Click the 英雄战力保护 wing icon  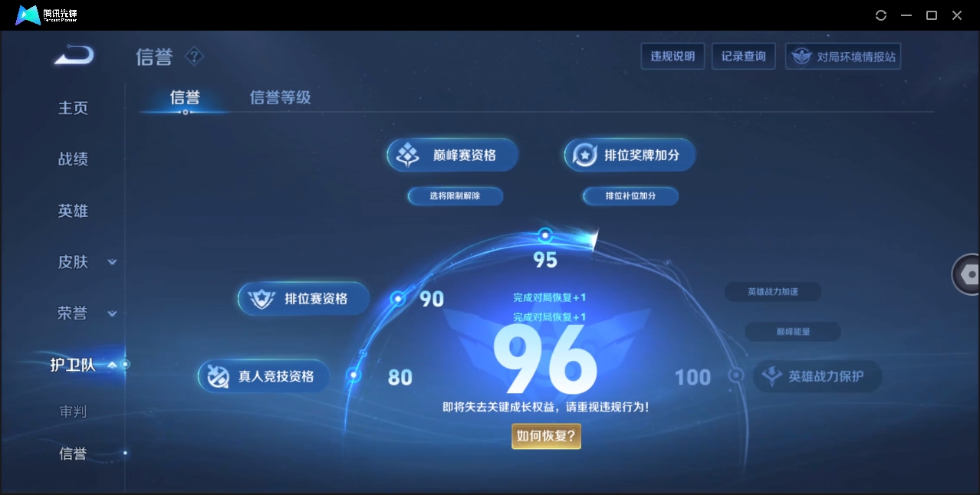pyautogui.click(x=772, y=376)
